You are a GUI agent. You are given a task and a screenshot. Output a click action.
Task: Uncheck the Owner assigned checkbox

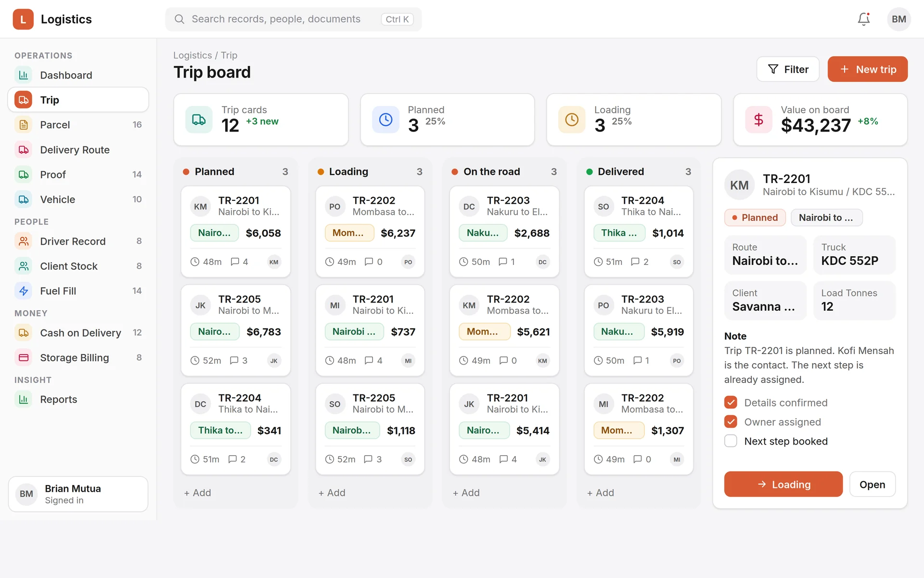click(x=731, y=421)
